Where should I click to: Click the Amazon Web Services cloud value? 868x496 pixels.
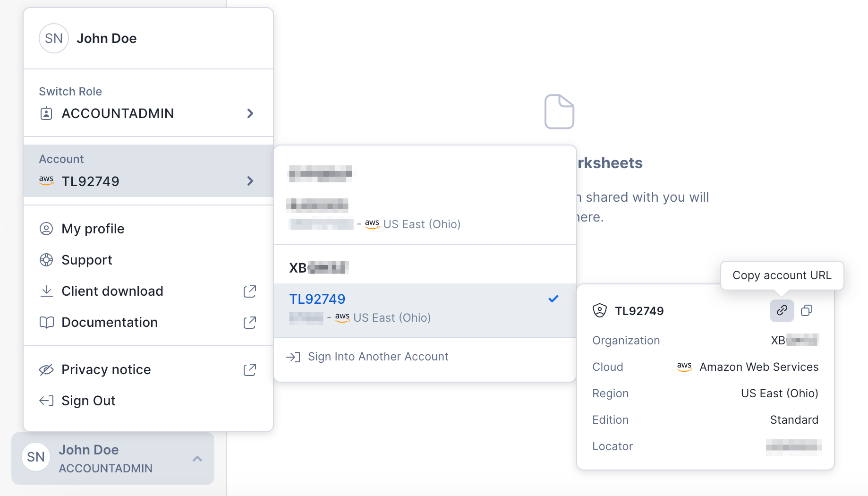pos(759,367)
